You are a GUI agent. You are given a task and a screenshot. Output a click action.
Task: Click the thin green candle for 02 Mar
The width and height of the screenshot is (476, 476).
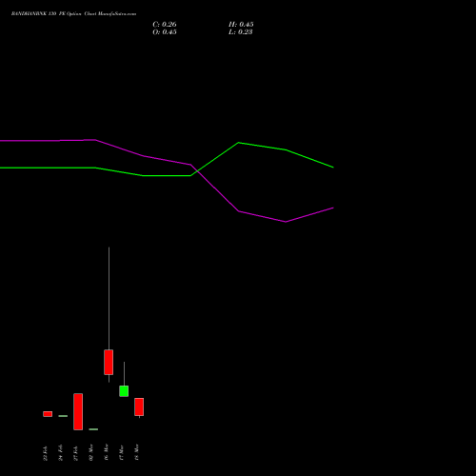tap(93, 429)
